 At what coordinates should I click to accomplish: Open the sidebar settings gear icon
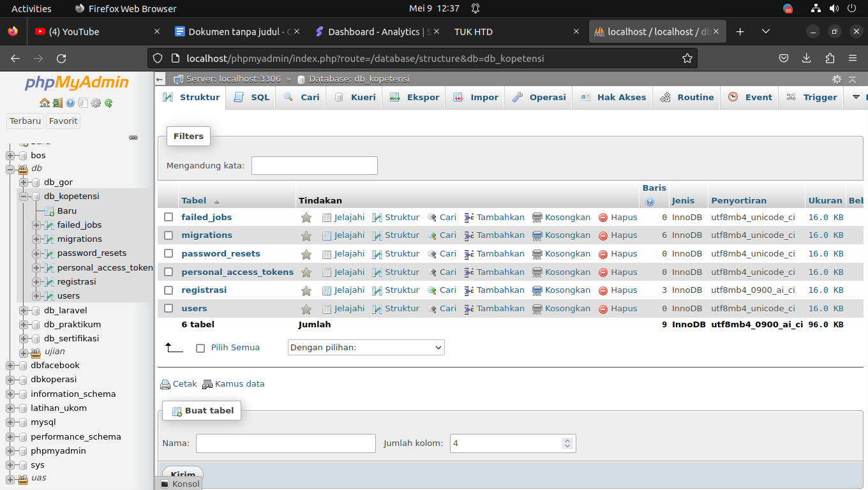click(x=96, y=103)
